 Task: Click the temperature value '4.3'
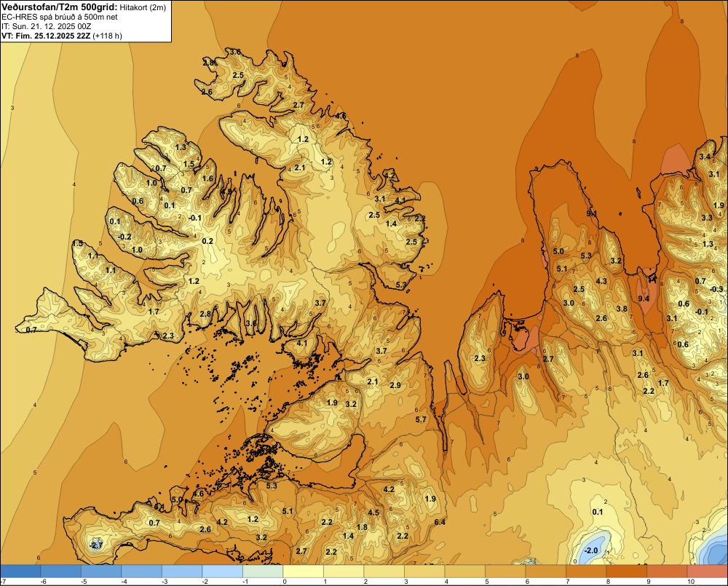pyautogui.click(x=601, y=281)
